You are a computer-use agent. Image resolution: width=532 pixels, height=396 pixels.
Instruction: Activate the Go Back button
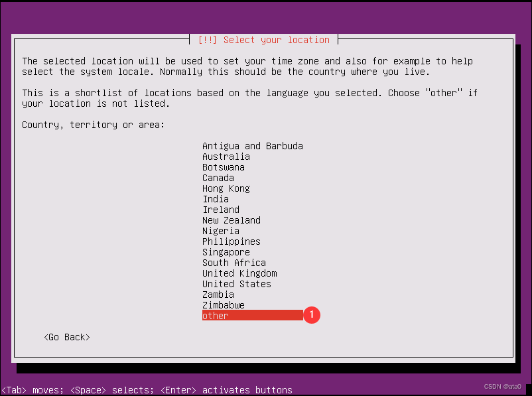click(67, 337)
